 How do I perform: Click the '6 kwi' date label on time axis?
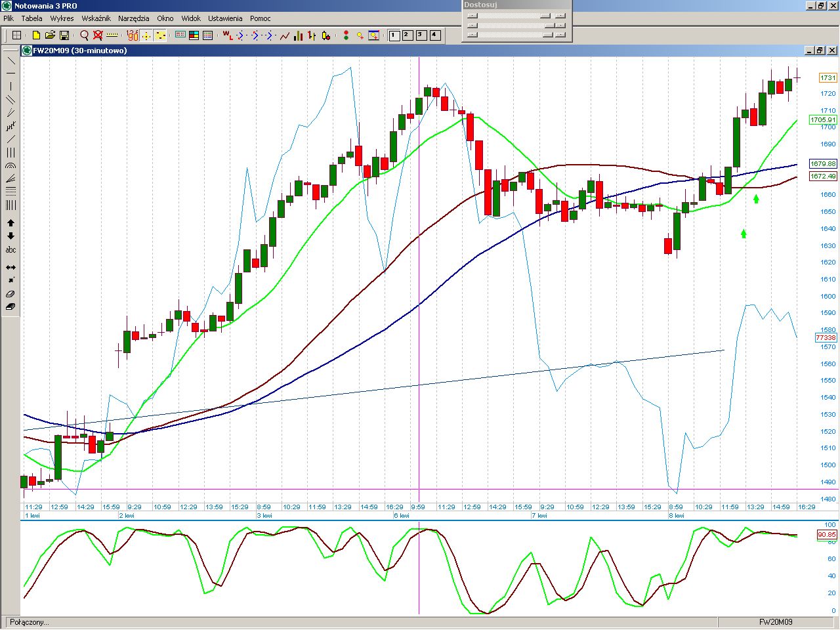(401, 516)
